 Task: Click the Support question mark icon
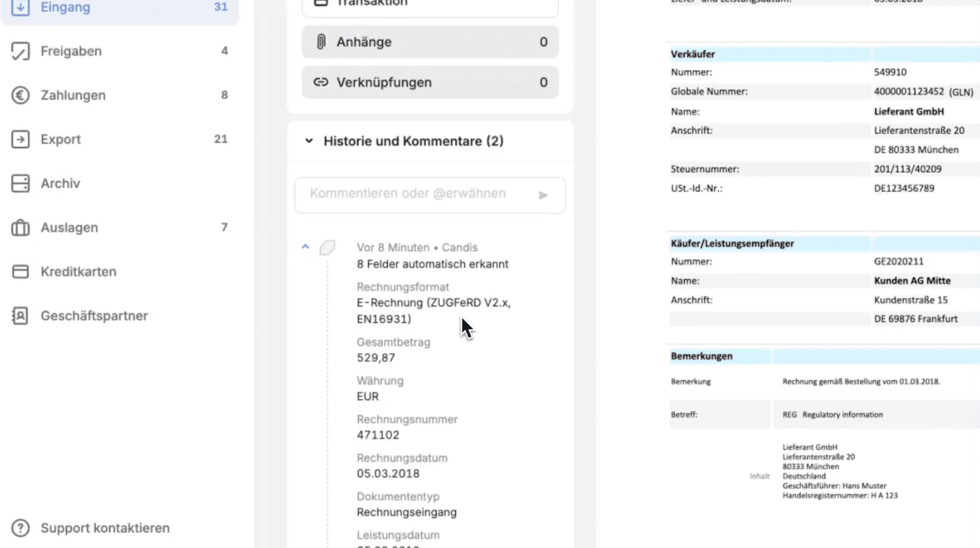coord(20,528)
